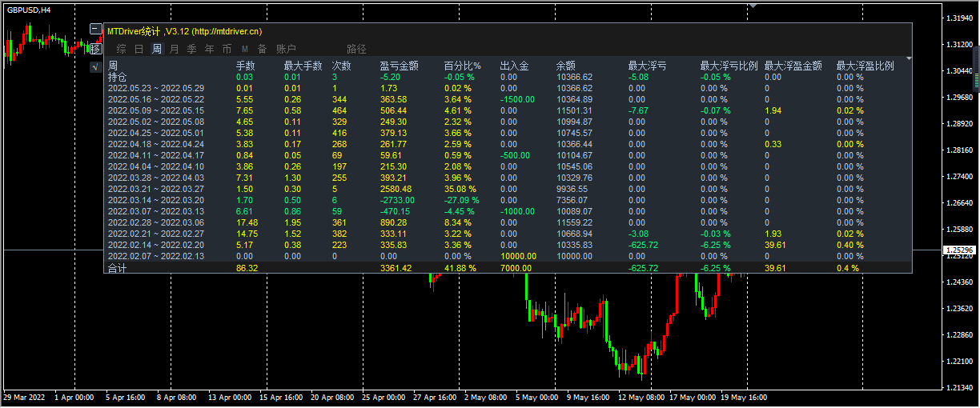
Task: Click the MTDriver统计 V3.12 title link
Action: click(184, 31)
